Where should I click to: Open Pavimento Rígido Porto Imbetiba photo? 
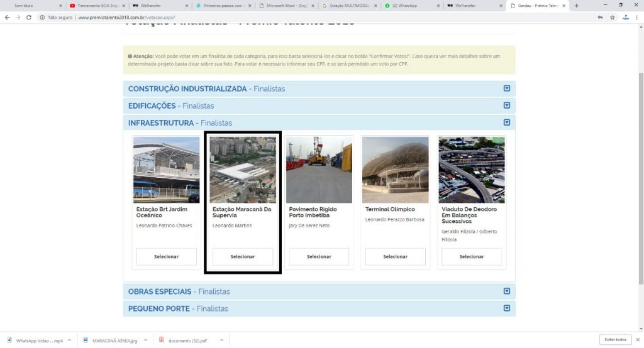(319, 170)
